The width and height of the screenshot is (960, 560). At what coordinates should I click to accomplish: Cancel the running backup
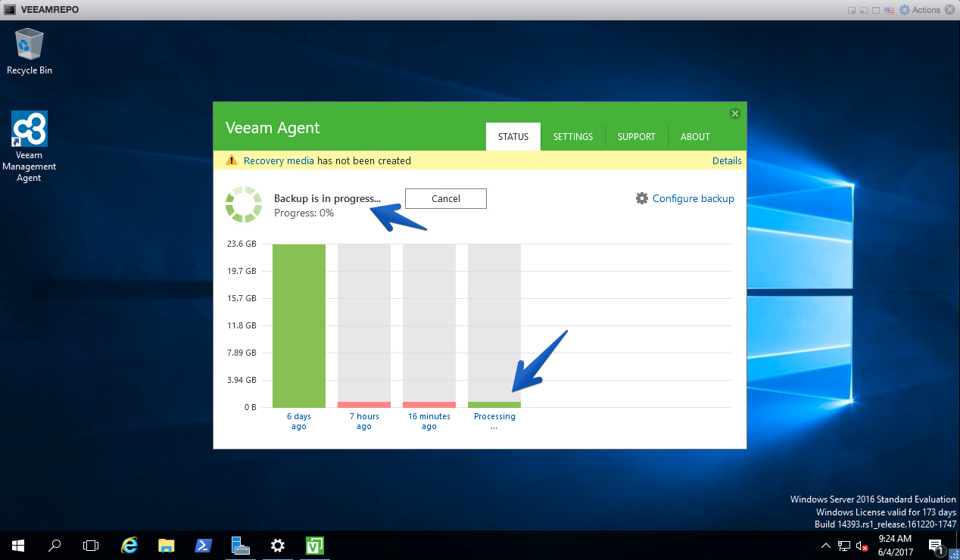(446, 198)
